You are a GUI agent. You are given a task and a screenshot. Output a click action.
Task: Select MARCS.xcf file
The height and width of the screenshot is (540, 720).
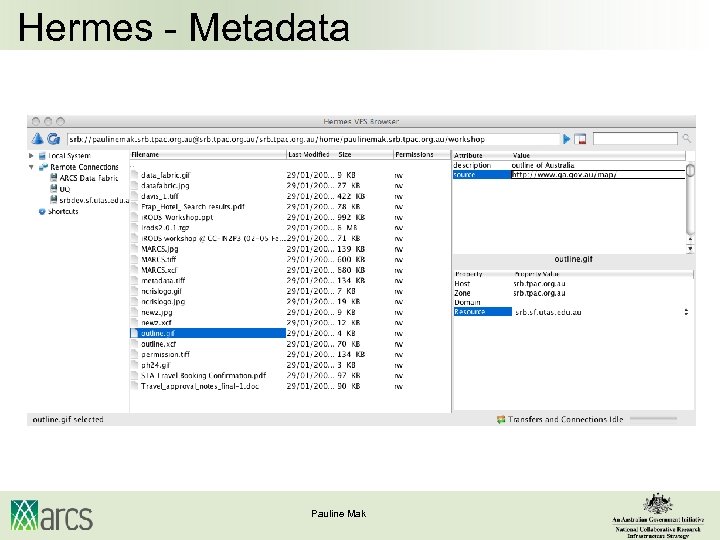pyautogui.click(x=159, y=270)
